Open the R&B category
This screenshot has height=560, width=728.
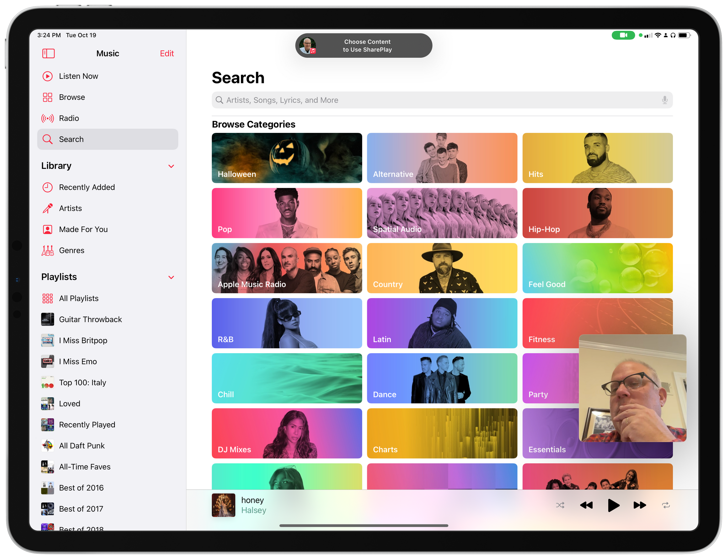(x=287, y=323)
